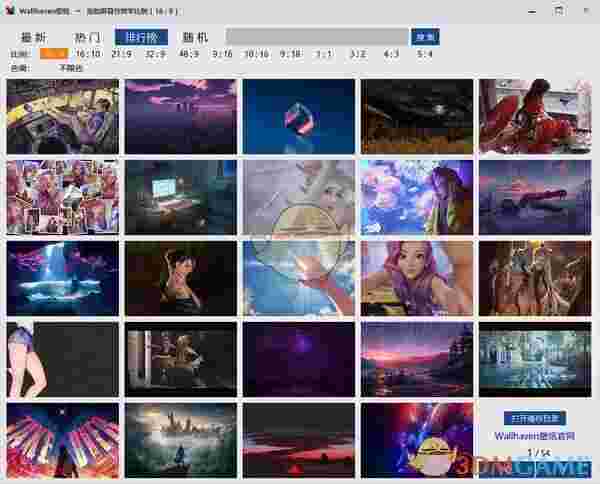Open the dark moonlit field wallpaper thumbnail

417,117
